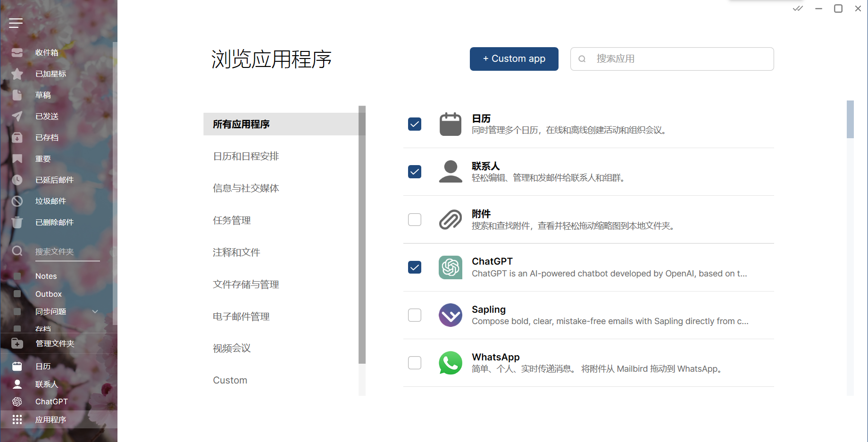The image size is (868, 442).
Task: Click the Sapling app icon
Action: (451, 315)
